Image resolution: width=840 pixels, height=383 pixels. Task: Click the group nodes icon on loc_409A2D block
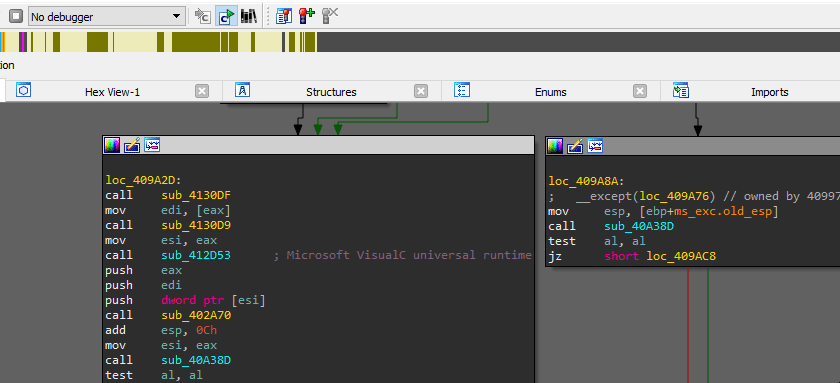(152, 145)
